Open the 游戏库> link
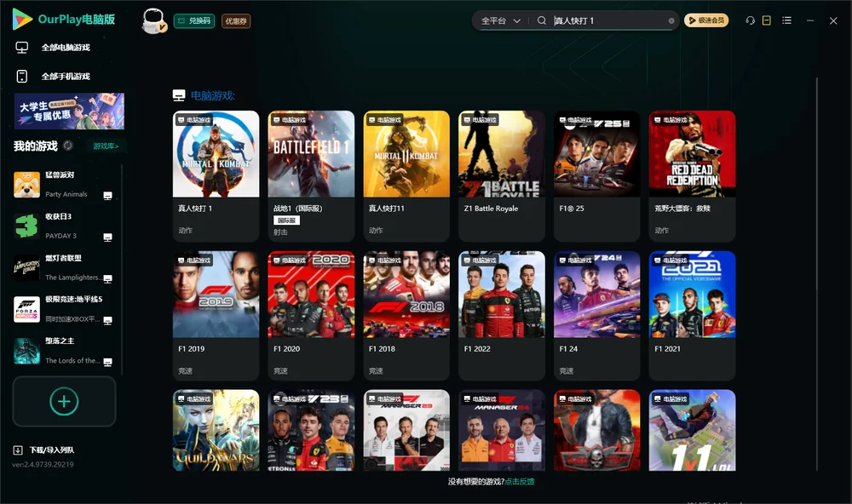The image size is (852, 504). tap(106, 146)
